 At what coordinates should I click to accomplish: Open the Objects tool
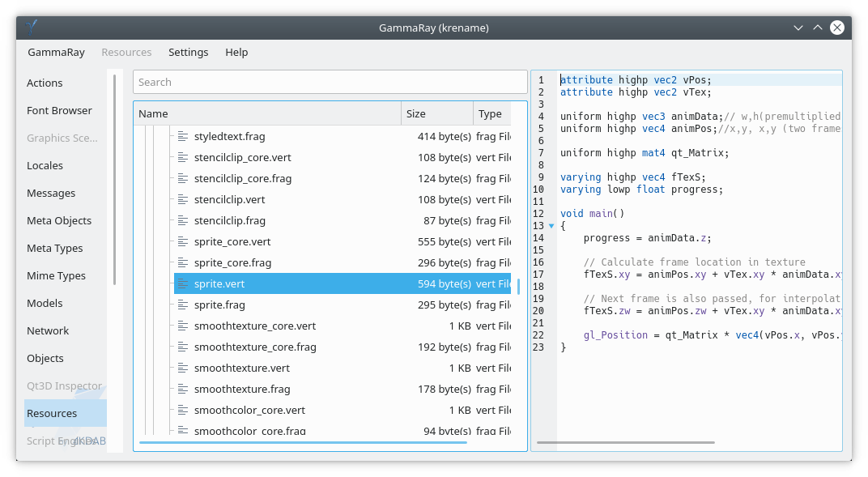(x=66, y=358)
